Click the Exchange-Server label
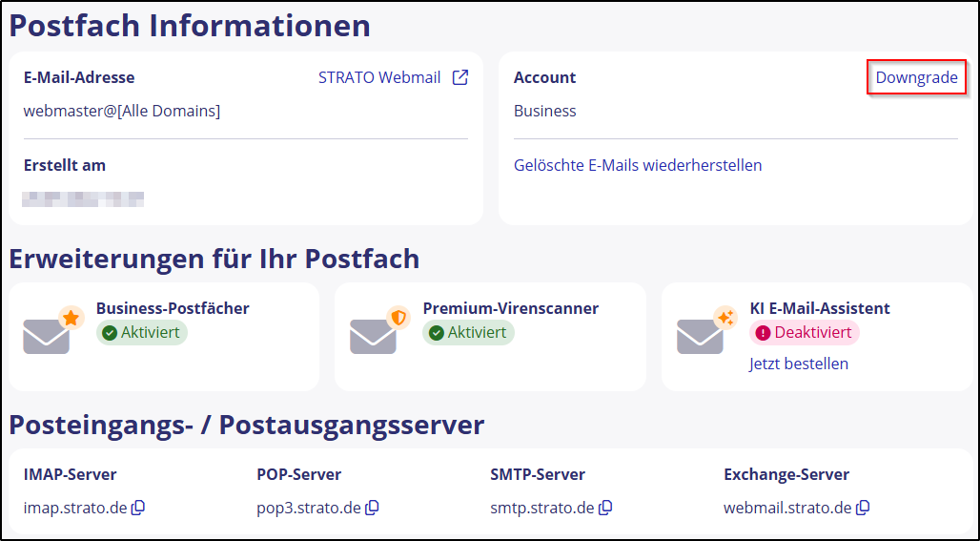Viewport: 980px width, 541px height. tap(786, 475)
